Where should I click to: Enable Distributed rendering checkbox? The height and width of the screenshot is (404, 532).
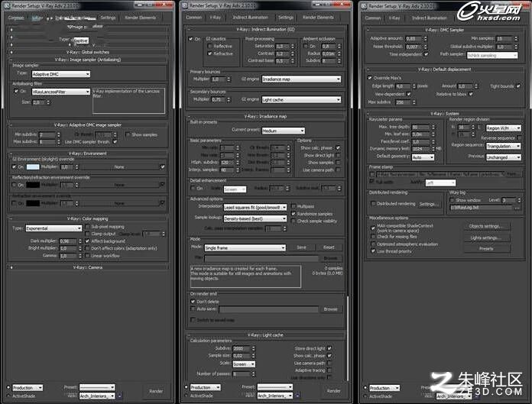click(373, 204)
